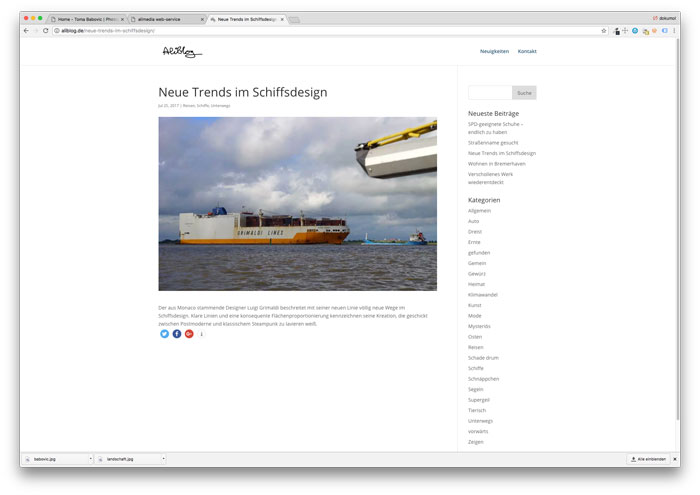Reload the page with the refresh icon
Image resolution: width=700 pixels, height=495 pixels.
(x=46, y=31)
